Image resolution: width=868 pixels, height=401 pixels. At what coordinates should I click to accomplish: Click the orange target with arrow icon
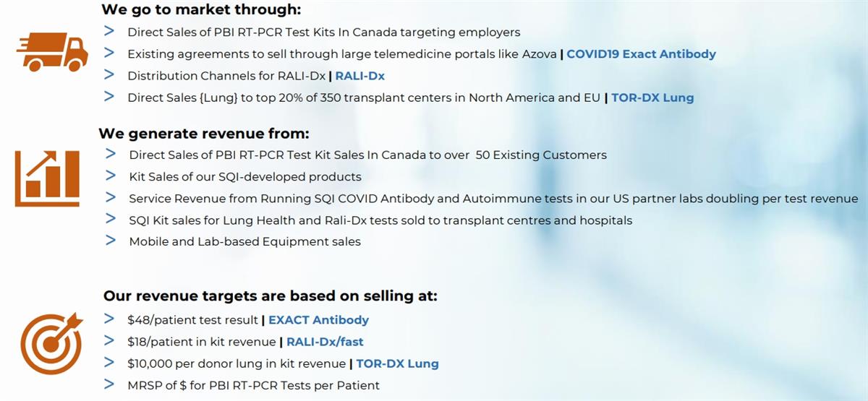47,341
